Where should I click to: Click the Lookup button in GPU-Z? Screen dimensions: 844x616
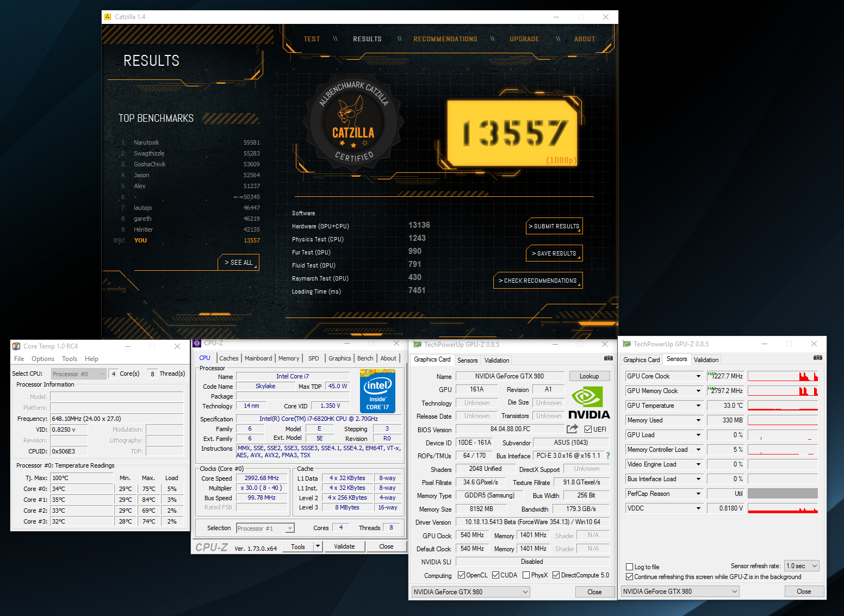[x=589, y=376]
